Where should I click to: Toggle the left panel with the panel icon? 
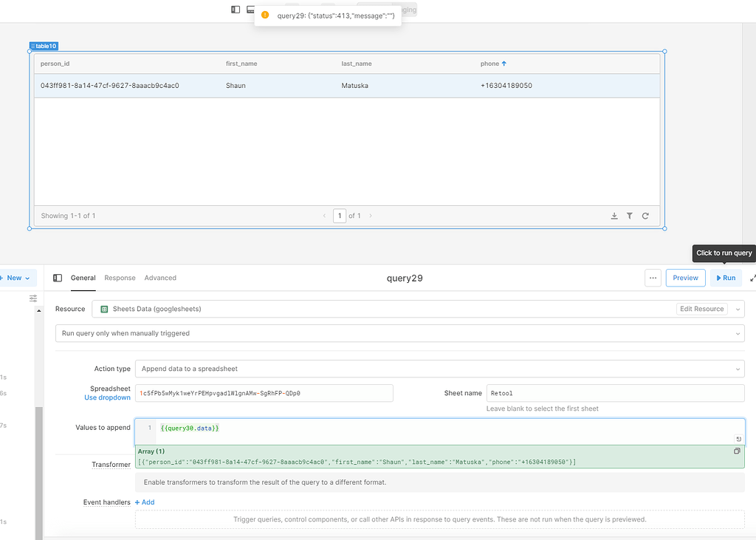[x=234, y=9]
